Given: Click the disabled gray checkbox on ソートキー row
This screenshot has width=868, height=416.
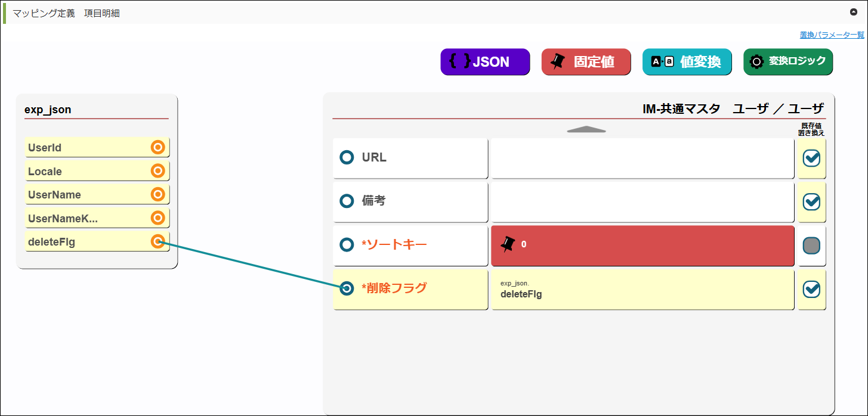Looking at the screenshot, I should (811, 246).
